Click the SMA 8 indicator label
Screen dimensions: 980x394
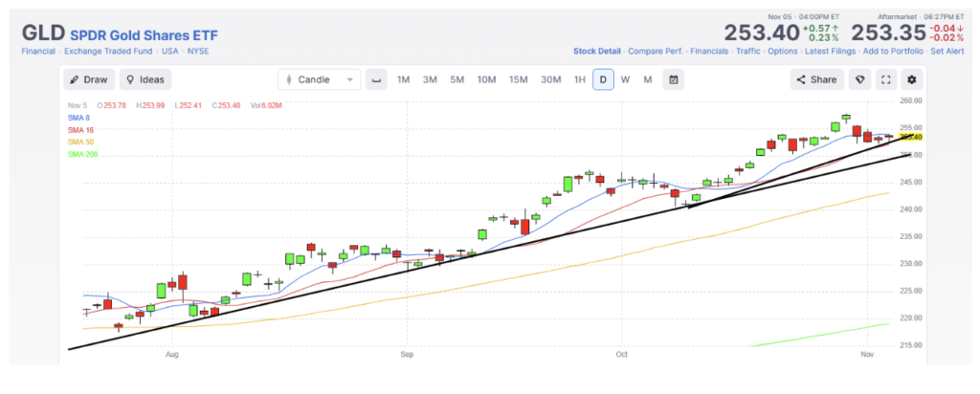tap(78, 118)
